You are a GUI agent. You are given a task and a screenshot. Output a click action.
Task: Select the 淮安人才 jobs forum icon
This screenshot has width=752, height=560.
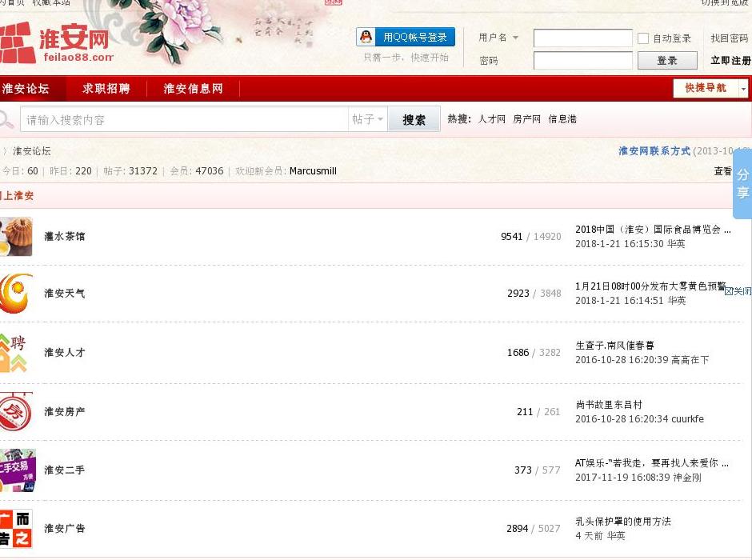[x=14, y=352]
